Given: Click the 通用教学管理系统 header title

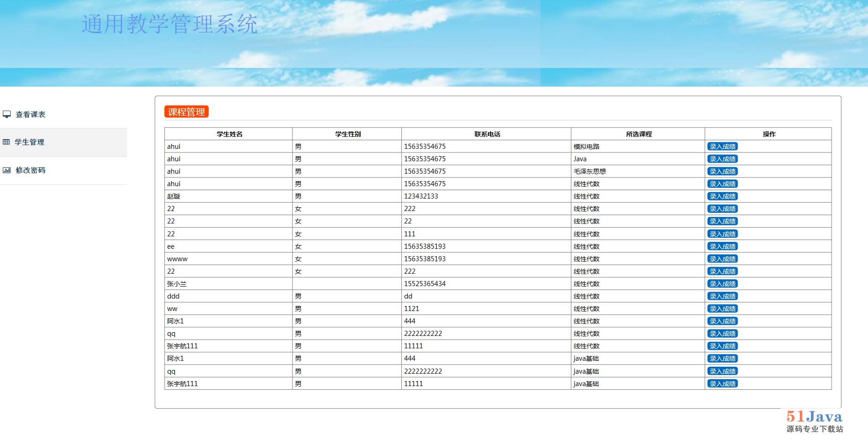Looking at the screenshot, I should [170, 24].
